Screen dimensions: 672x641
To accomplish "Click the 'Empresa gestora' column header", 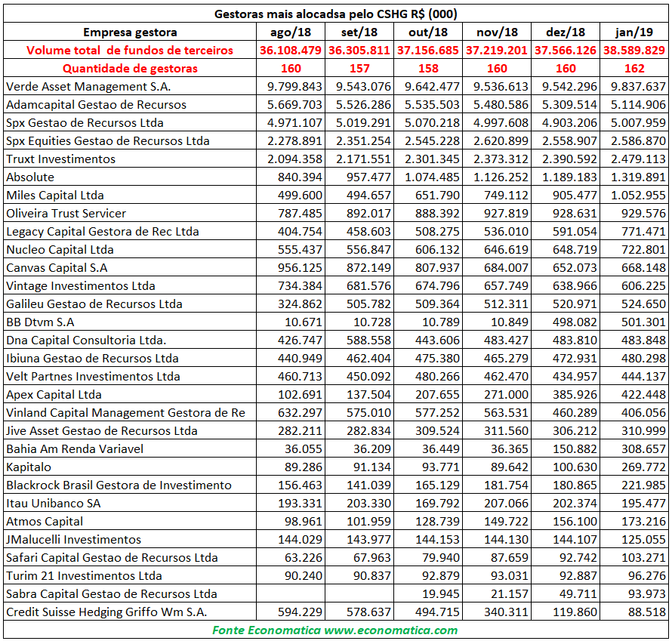I will (x=130, y=32).
